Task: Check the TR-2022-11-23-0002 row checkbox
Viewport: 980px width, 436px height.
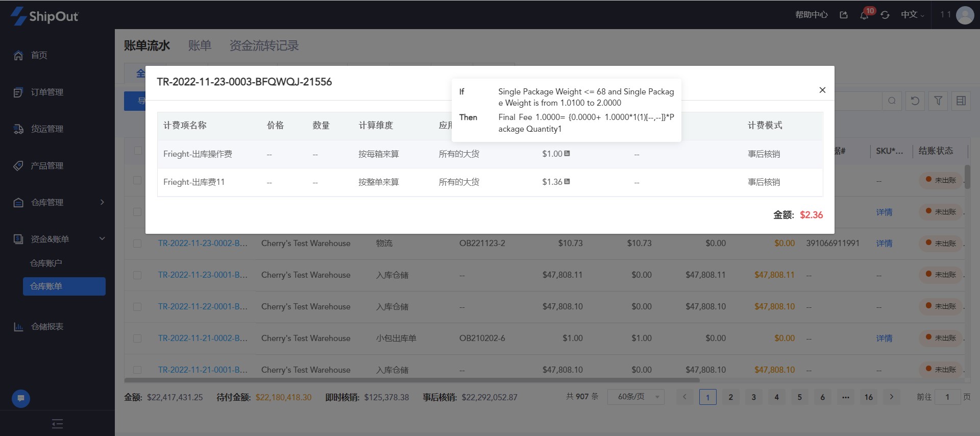Action: tap(137, 244)
